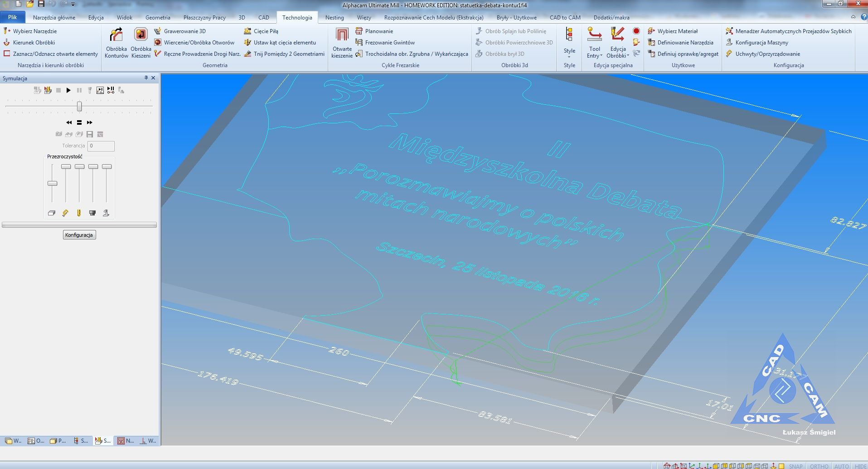Open the Dodatki/makra tab
The height and width of the screenshot is (469, 868).
(611, 17)
